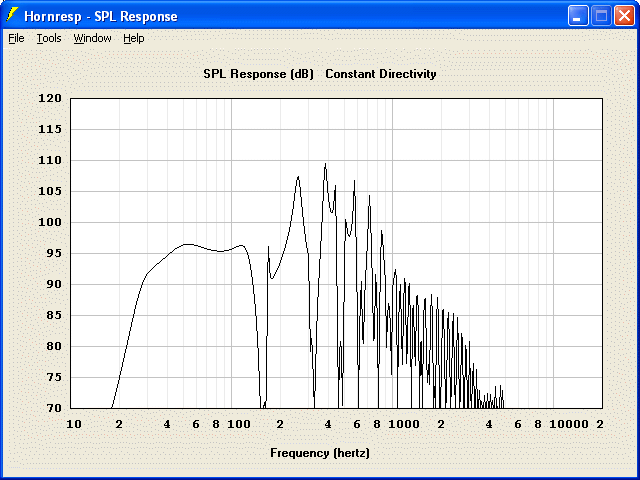Click the 'Hornresp - SPL Response' title bar text

click(x=101, y=16)
